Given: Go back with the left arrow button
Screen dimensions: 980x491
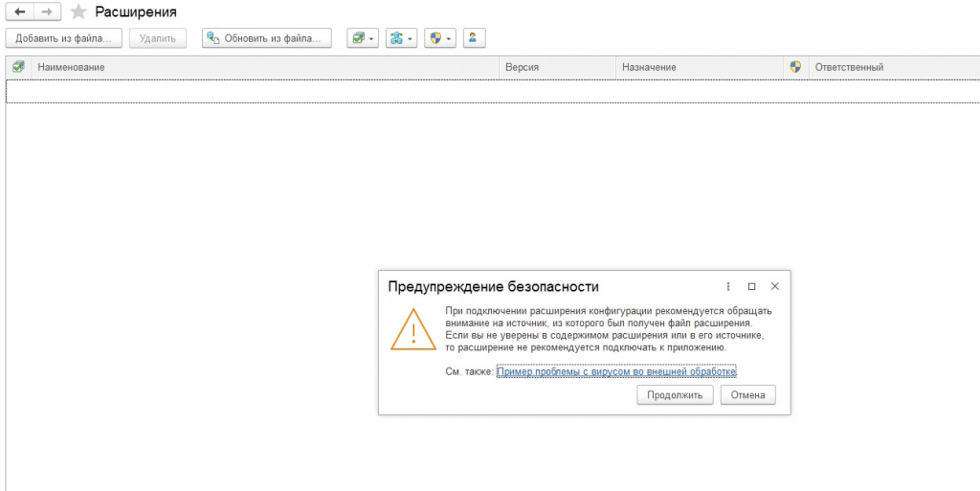Looking at the screenshot, I should coord(19,11).
